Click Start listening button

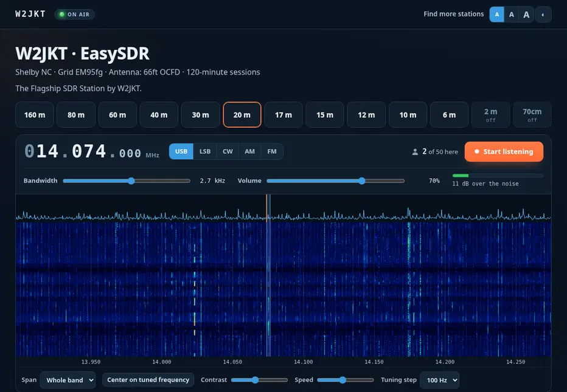pyautogui.click(x=504, y=152)
